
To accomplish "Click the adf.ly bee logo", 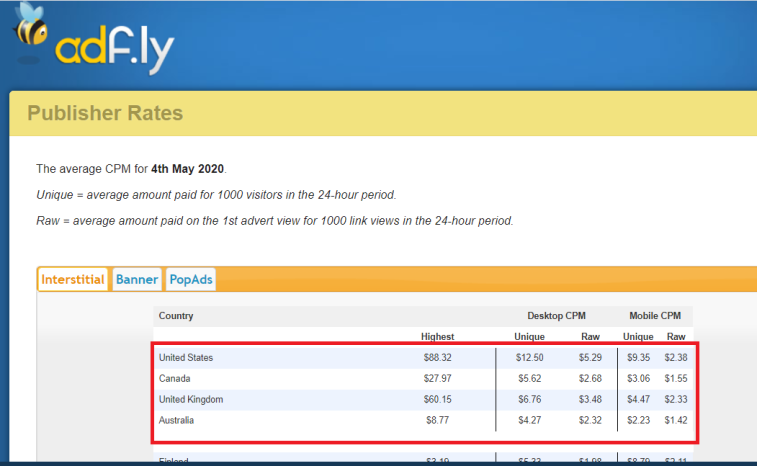I will [93, 39].
